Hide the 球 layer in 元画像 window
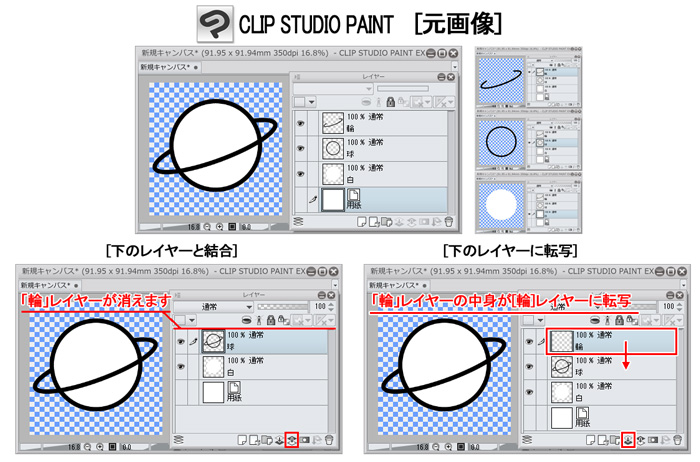 (300, 148)
